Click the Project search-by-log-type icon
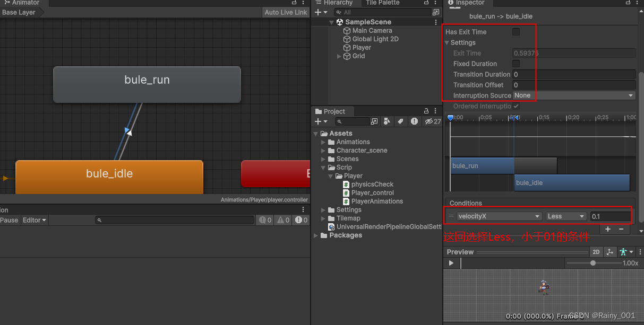 pos(414,121)
